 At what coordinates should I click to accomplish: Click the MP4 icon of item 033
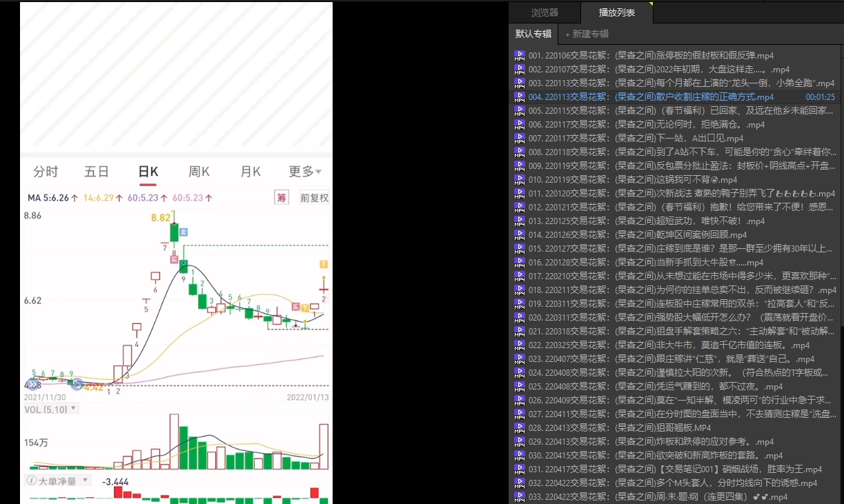519,497
